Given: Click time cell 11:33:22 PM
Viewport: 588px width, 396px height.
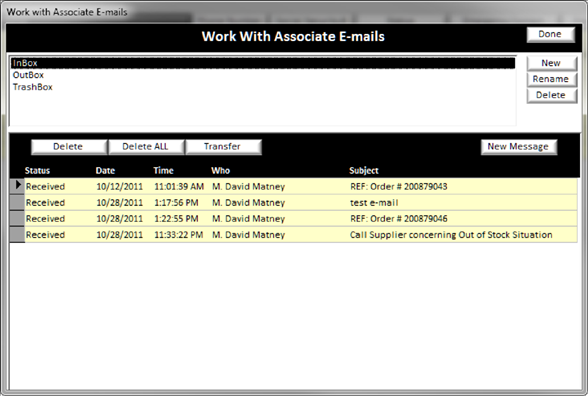Looking at the screenshot, I should (179, 235).
